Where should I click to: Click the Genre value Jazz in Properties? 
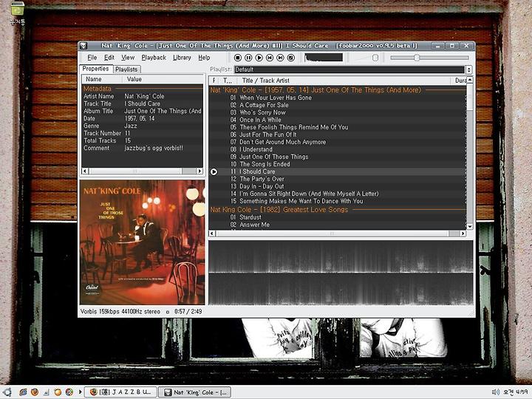pos(131,126)
